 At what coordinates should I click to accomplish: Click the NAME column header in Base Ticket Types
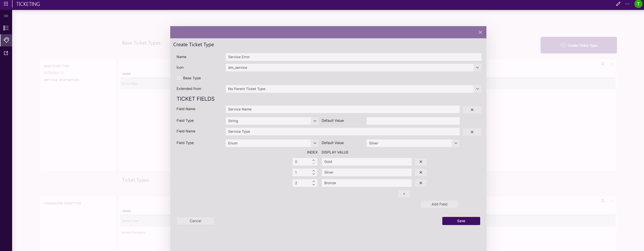[x=126, y=74]
